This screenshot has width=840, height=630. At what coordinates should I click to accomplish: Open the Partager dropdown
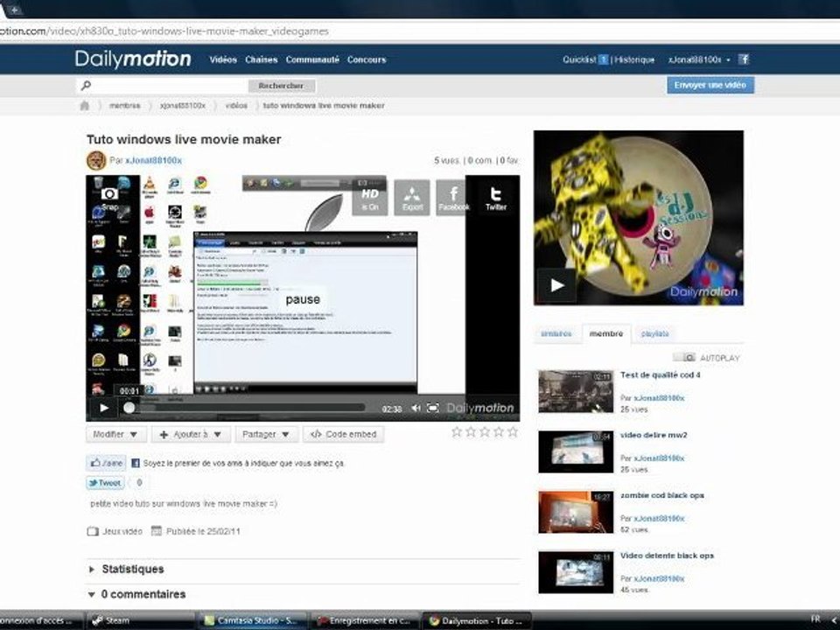[x=266, y=435]
